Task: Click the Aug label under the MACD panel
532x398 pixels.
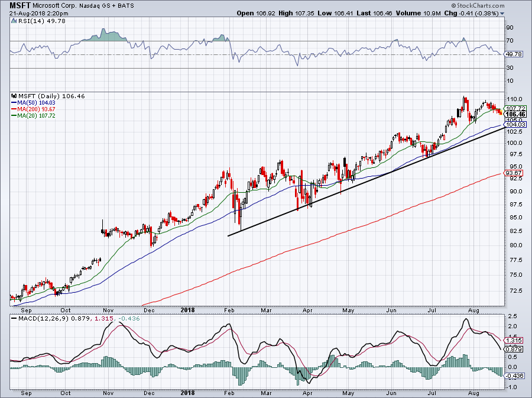Action: pos(473,393)
